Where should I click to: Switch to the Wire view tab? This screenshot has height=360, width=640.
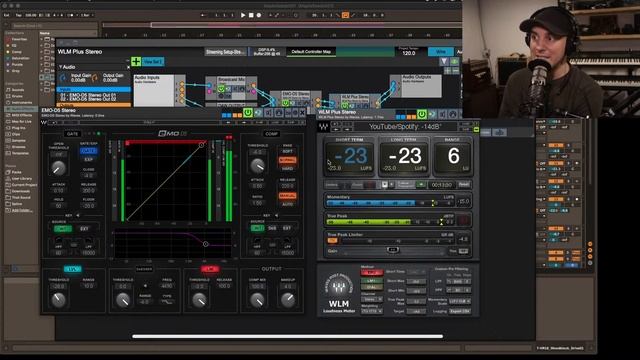click(x=440, y=52)
